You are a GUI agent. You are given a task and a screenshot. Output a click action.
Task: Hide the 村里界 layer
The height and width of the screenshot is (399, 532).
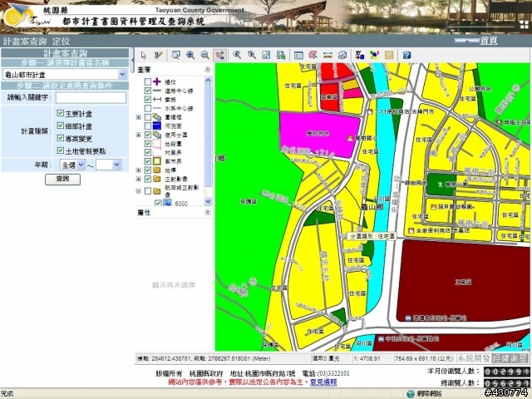(148, 152)
